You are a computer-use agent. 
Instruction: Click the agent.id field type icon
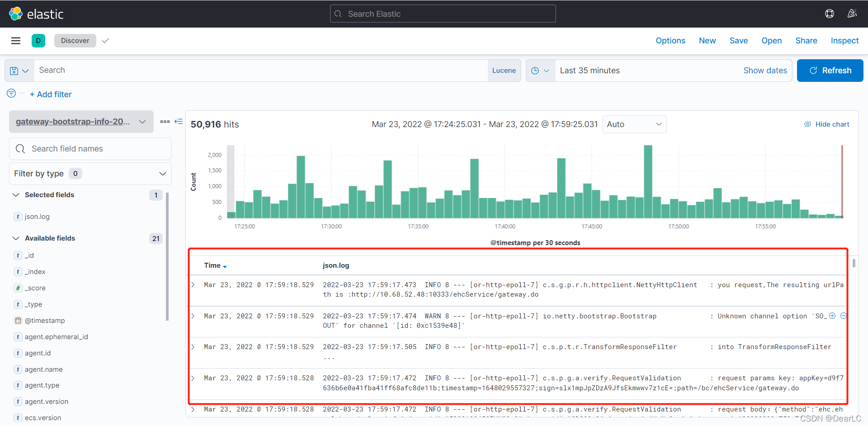tap(18, 353)
